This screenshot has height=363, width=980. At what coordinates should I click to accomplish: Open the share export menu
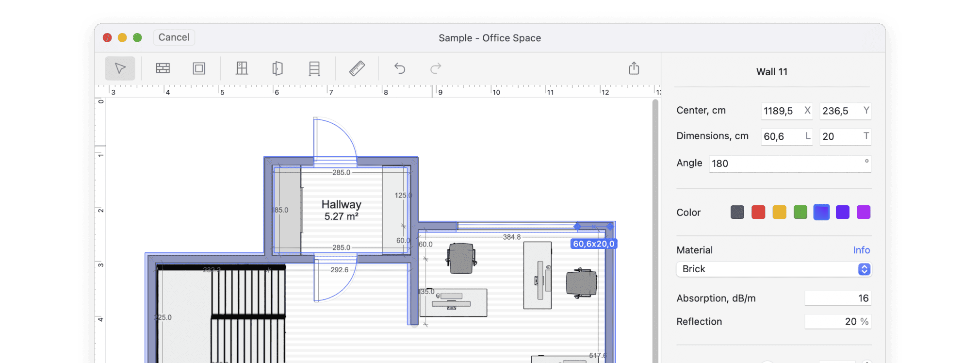pyautogui.click(x=634, y=68)
